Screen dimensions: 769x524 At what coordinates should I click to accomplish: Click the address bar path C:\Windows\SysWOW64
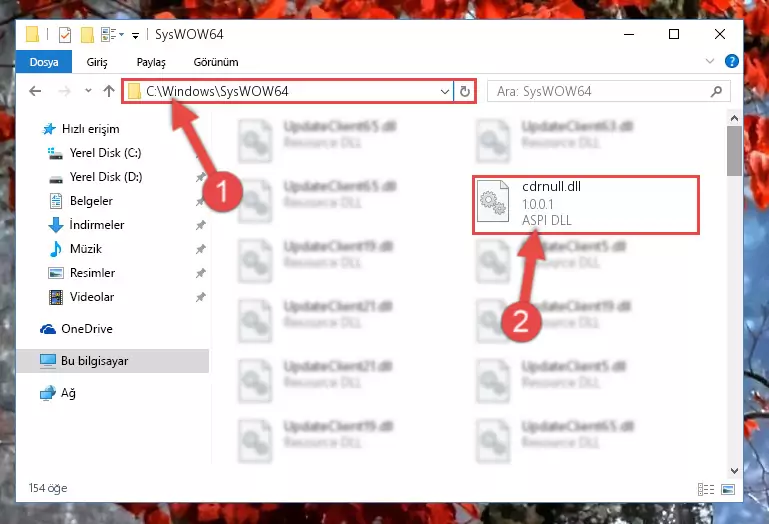[x=217, y=91]
